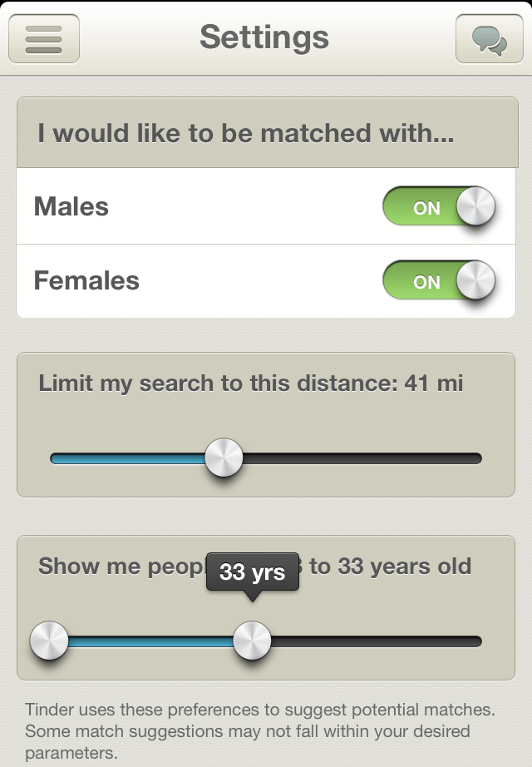Select the distance limit text label
This screenshot has width=532, height=767.
coord(251,383)
